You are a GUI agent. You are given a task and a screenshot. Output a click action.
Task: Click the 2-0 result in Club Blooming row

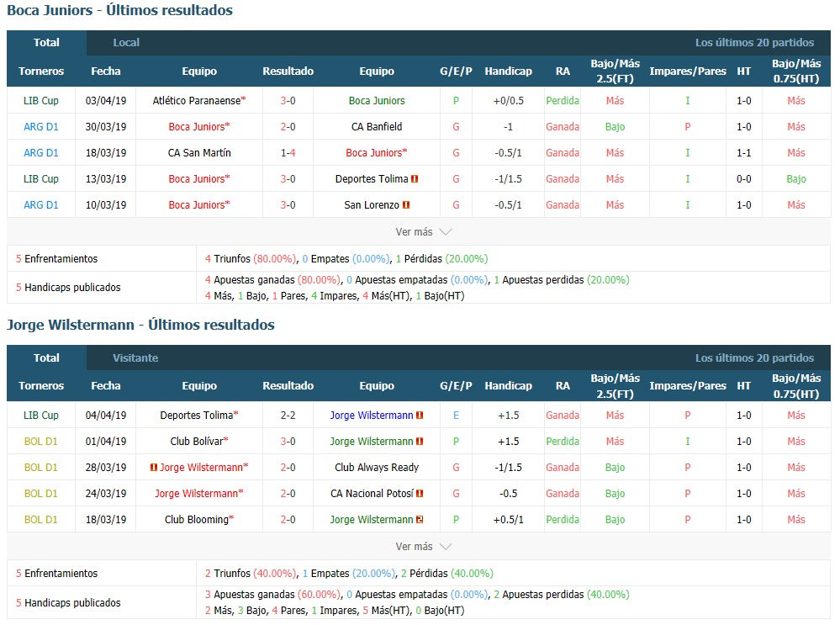coord(288,519)
